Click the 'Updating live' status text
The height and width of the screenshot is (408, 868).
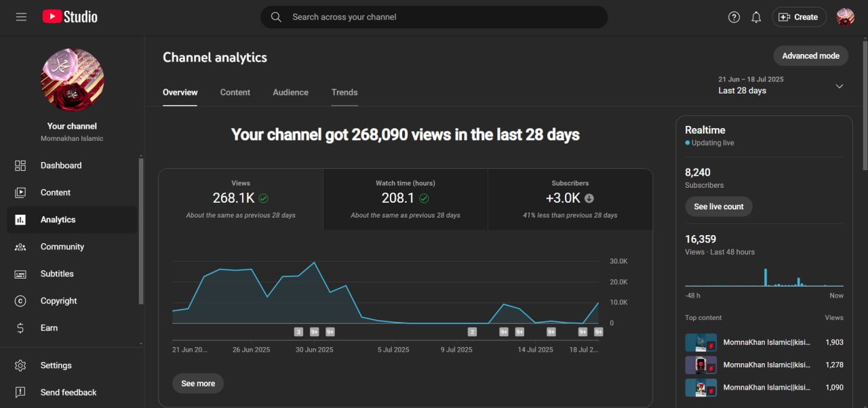click(x=713, y=143)
